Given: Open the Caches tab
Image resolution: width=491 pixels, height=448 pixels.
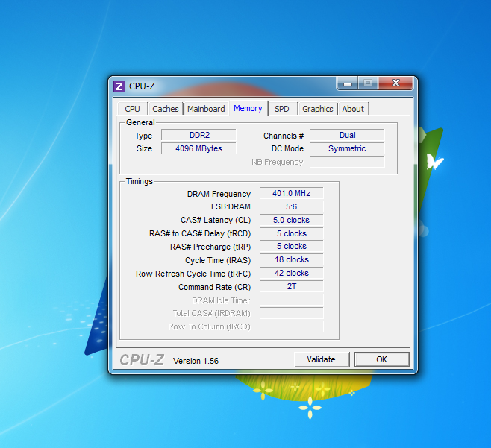Looking at the screenshot, I should (x=166, y=109).
